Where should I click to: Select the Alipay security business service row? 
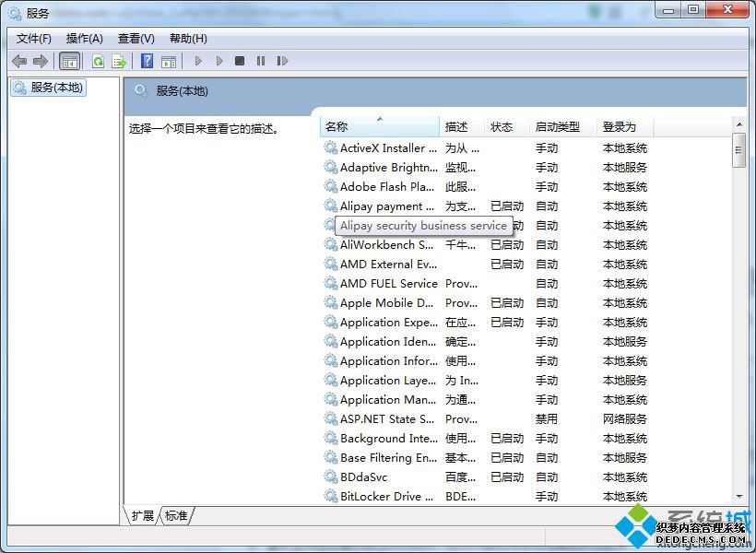(423, 226)
